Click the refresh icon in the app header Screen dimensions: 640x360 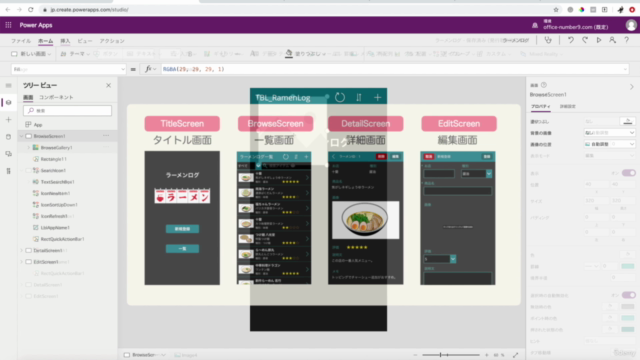click(x=340, y=97)
